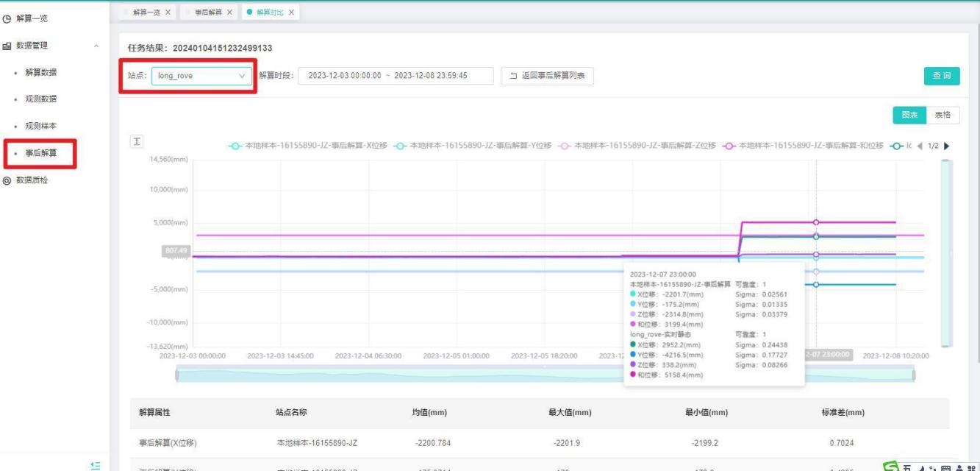This screenshot has height=471, width=980.
Task: Switch to the 事后解算 tab
Action: [x=207, y=13]
